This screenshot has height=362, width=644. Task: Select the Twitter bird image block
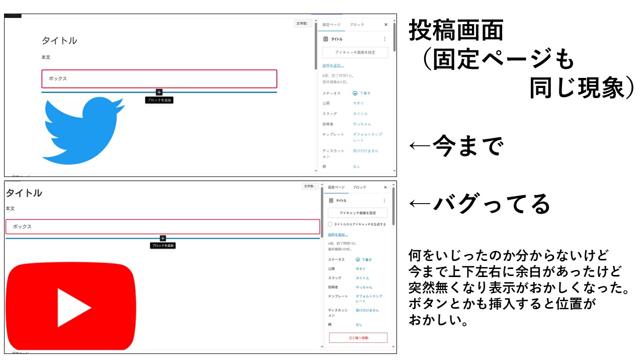(x=85, y=131)
